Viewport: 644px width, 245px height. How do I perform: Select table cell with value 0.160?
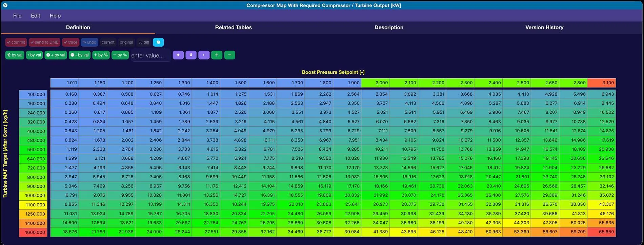(x=64, y=94)
